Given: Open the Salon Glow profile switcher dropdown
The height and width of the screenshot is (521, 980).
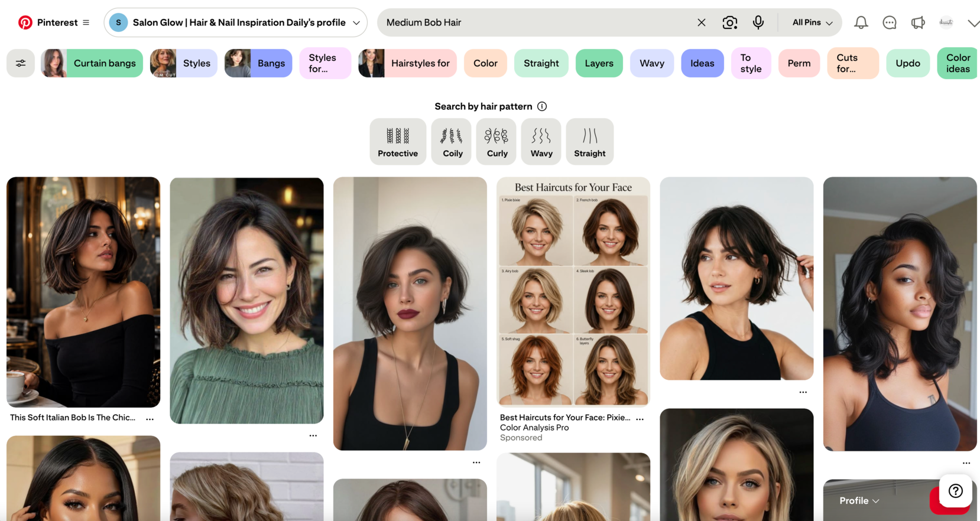Looking at the screenshot, I should tap(235, 22).
